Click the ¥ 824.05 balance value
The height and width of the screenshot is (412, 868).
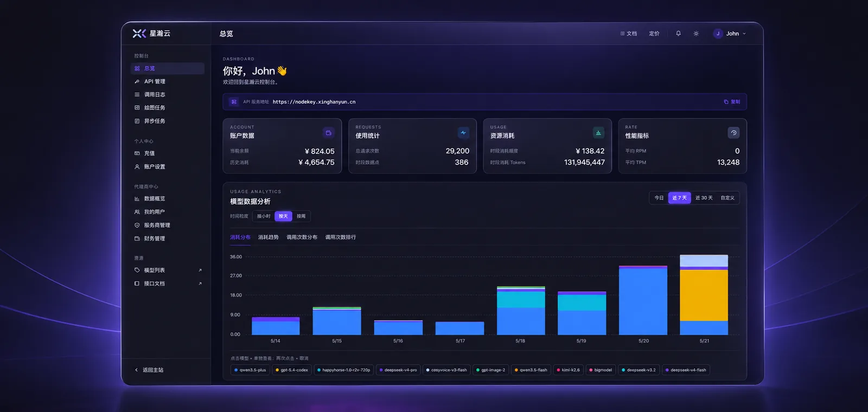[x=320, y=151]
